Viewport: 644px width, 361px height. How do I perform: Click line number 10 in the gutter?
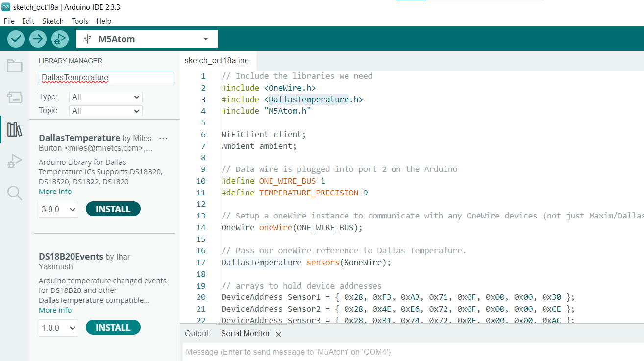click(201, 181)
